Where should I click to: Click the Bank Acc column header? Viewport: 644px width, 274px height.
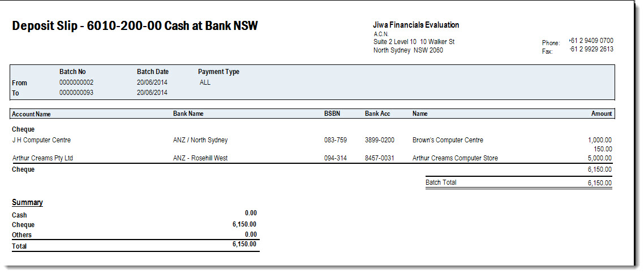pyautogui.click(x=377, y=114)
